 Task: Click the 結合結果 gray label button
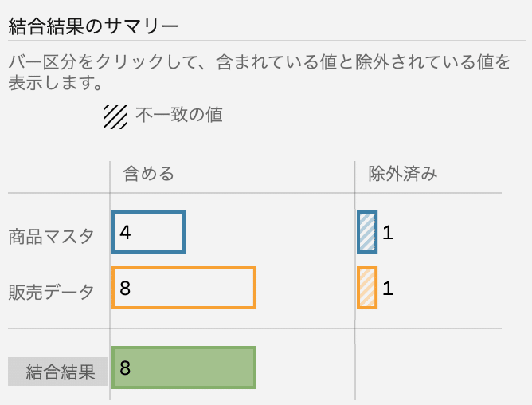[58, 372]
